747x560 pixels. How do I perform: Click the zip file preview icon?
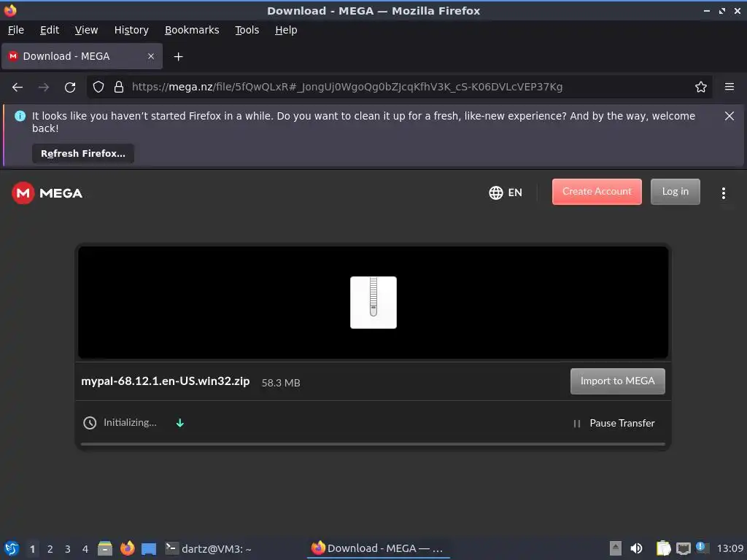(373, 303)
